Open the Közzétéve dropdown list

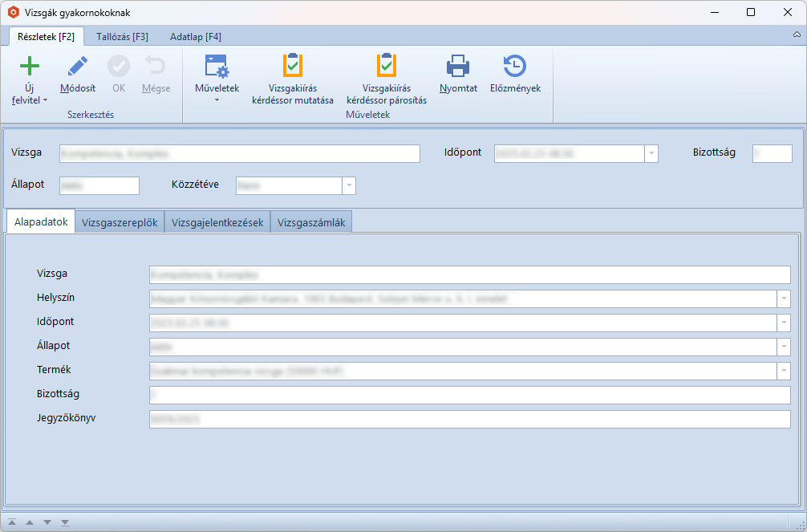click(x=349, y=185)
